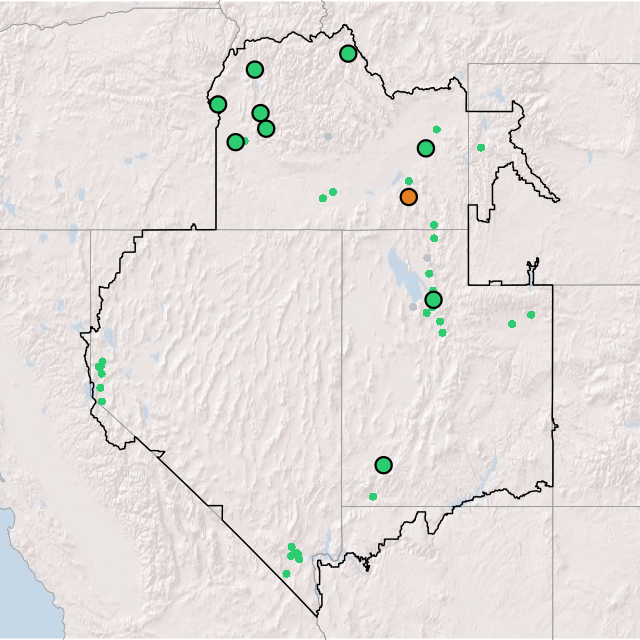Select the small gray dot left of the lake-side green marker

(413, 307)
